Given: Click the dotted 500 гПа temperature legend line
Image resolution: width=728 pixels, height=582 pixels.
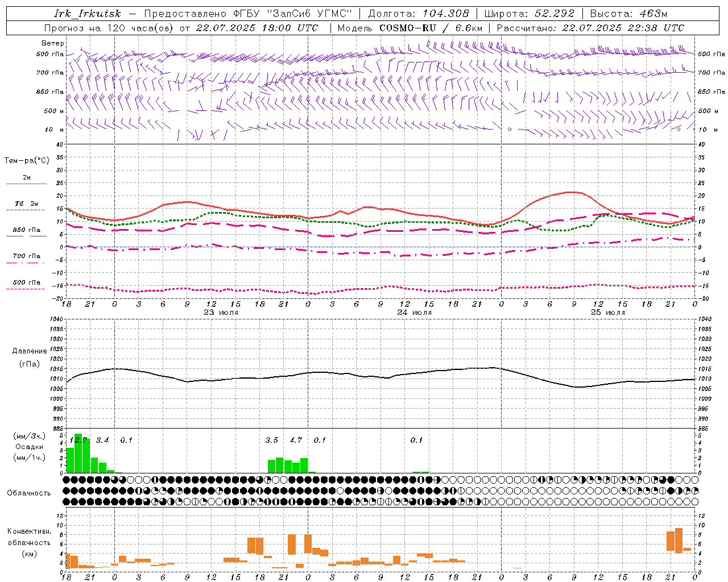Looking at the screenshot, I should (x=25, y=289).
